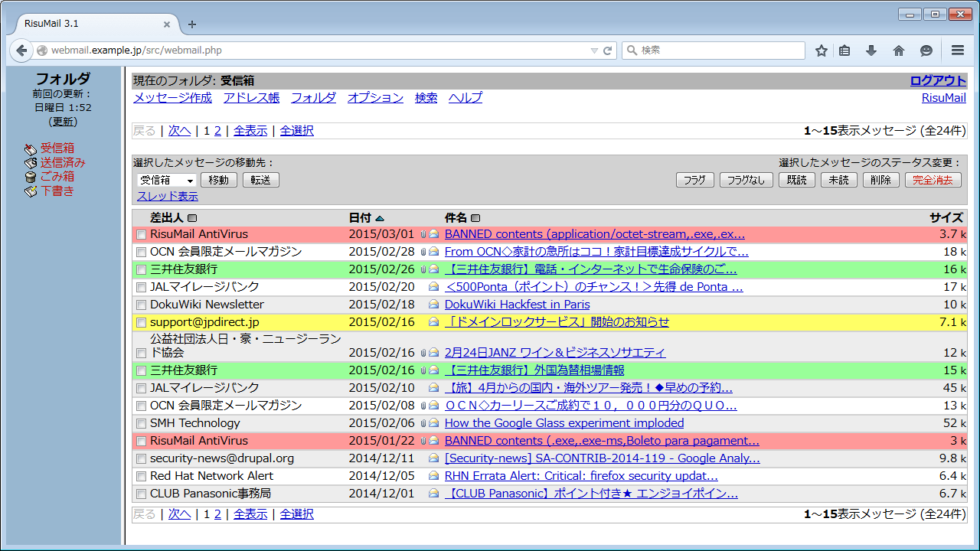This screenshot has height=551, width=980.
Task: Click the ログアウト logout link
Action: [x=938, y=80]
